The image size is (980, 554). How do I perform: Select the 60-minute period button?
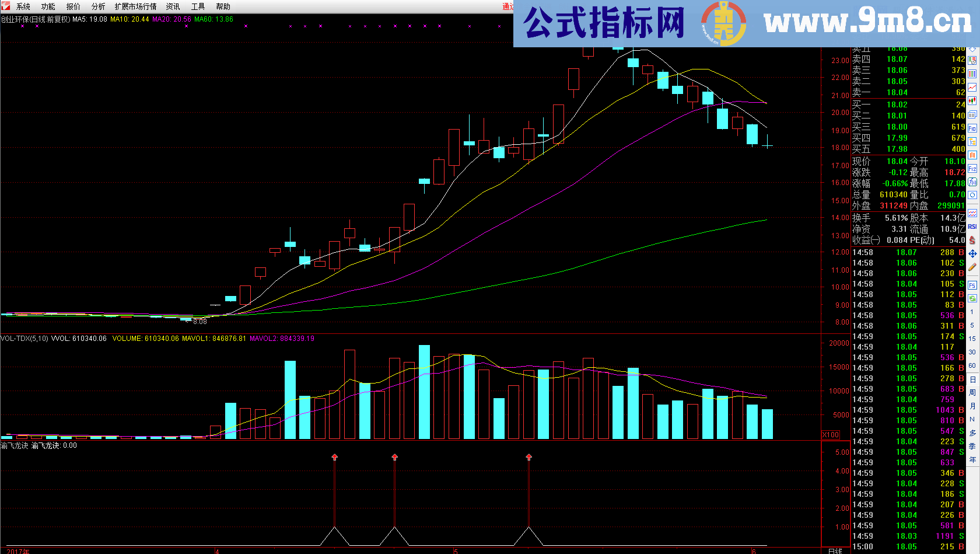coord(972,365)
